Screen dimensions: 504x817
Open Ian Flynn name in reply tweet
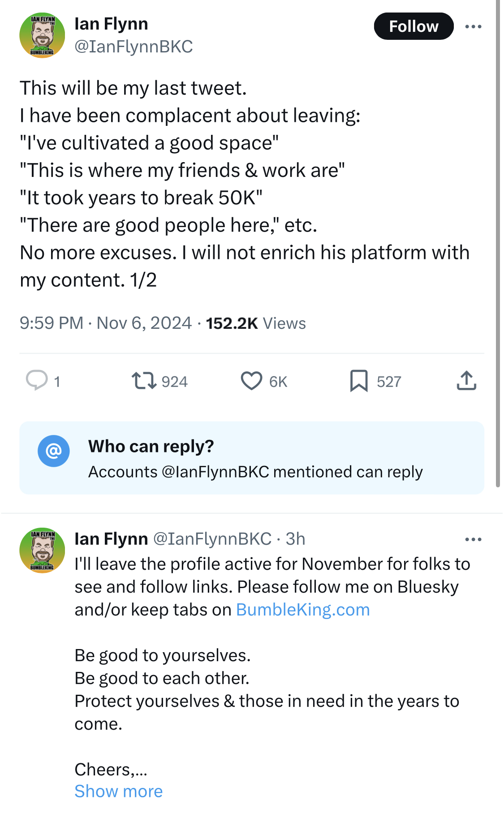(111, 539)
